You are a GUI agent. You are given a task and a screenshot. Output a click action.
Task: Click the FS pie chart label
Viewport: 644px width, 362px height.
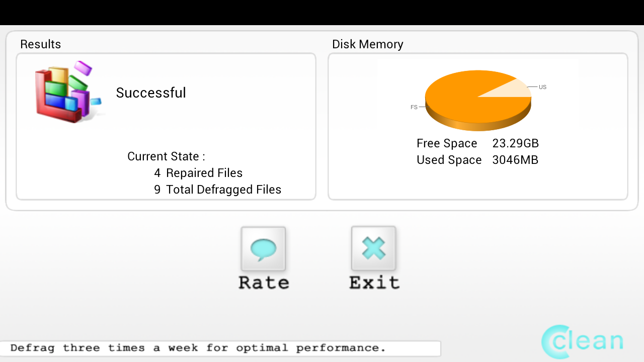coord(414,107)
